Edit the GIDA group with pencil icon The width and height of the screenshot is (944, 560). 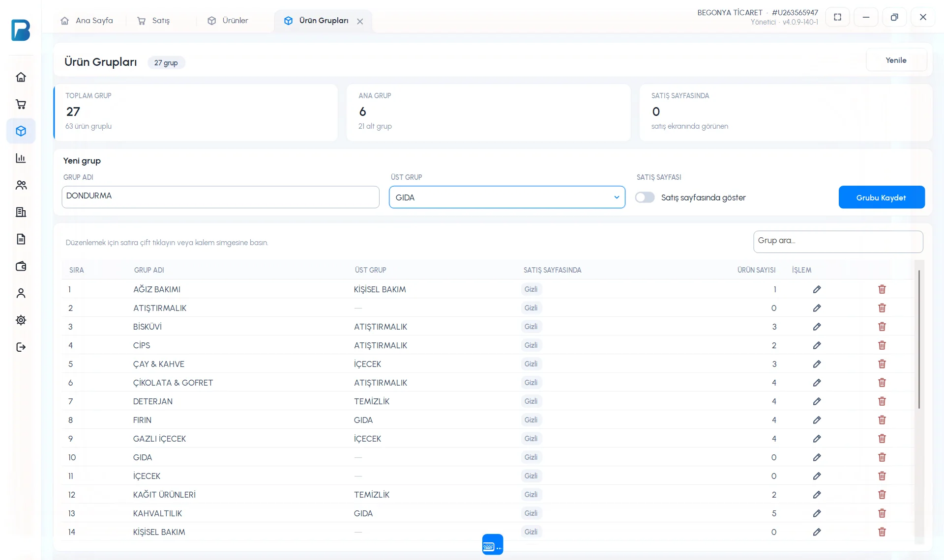[817, 457]
